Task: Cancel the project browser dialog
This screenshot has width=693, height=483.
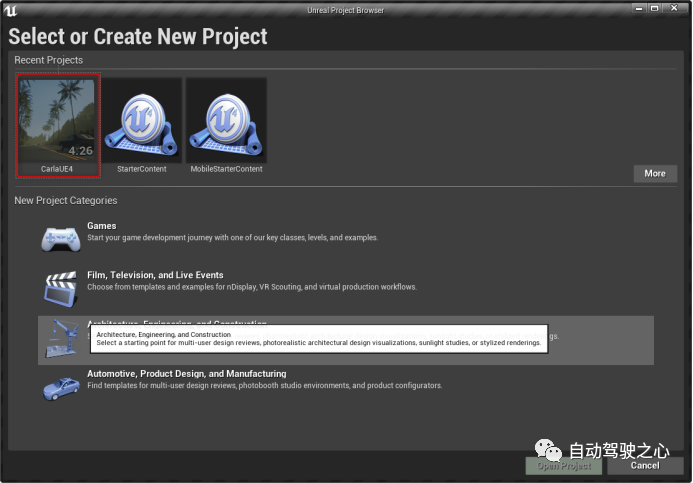Action: (x=645, y=466)
